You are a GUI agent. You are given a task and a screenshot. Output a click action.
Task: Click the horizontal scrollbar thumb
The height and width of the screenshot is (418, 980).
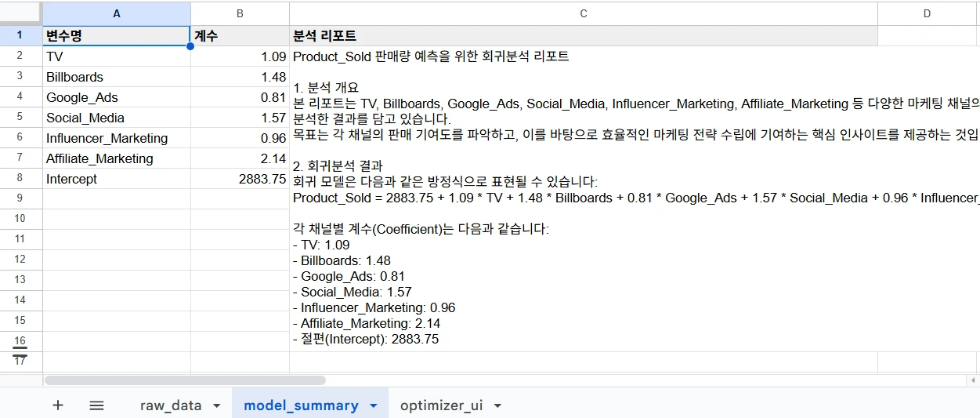click(x=185, y=380)
